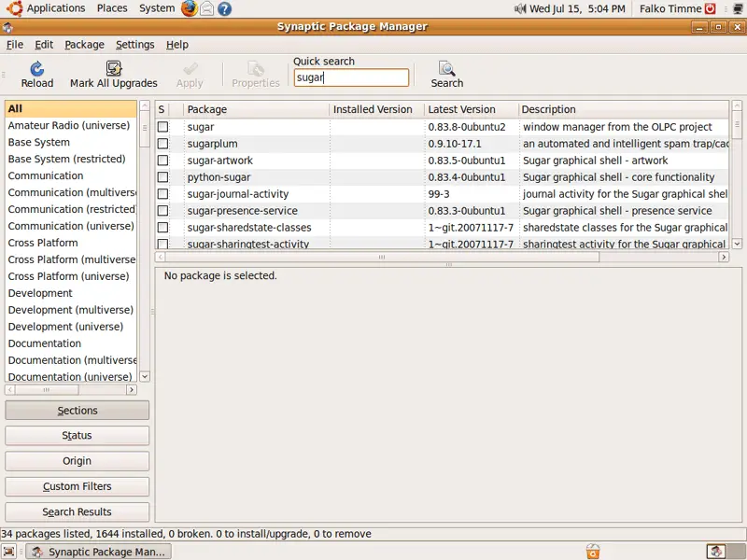
Task: Select the Development (multiverse) section
Action: point(71,310)
